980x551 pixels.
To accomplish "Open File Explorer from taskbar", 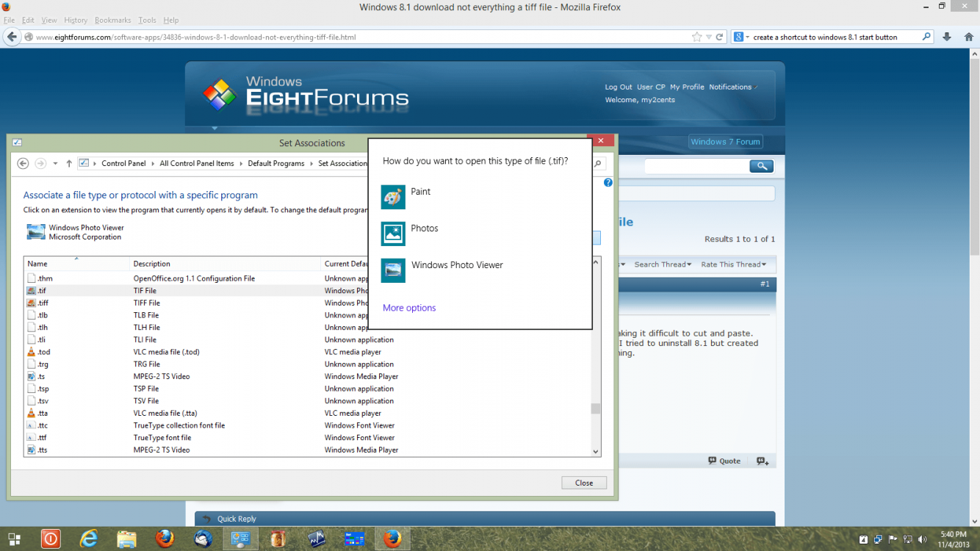I will [127, 539].
